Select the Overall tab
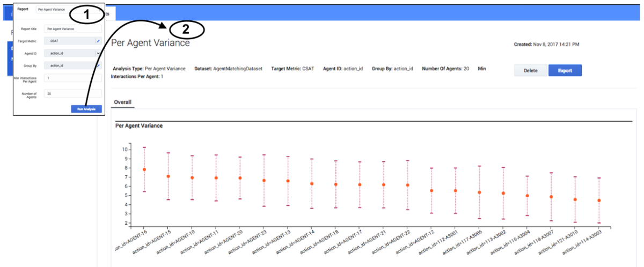The height and width of the screenshot is (267, 644). coord(123,102)
